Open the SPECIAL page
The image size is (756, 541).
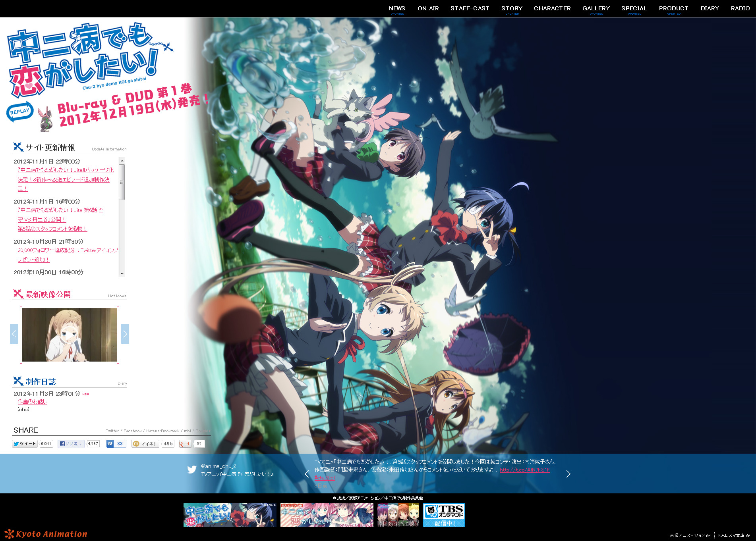[x=634, y=8]
